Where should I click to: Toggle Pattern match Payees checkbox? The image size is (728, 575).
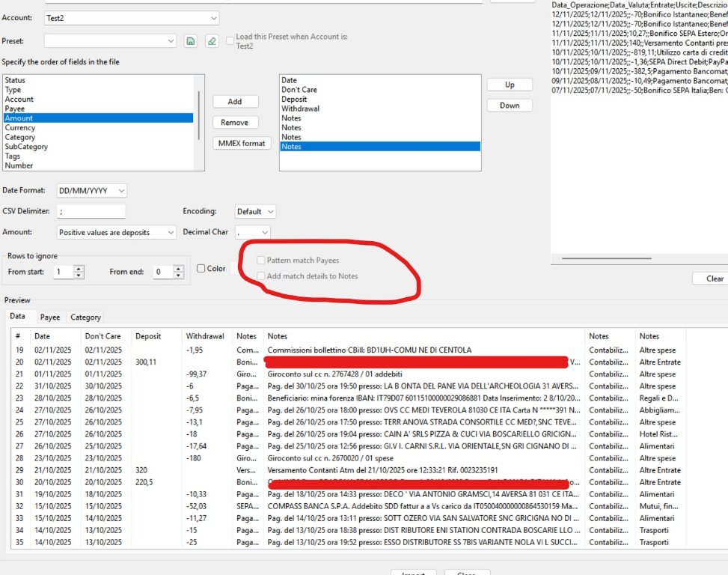coord(260,261)
